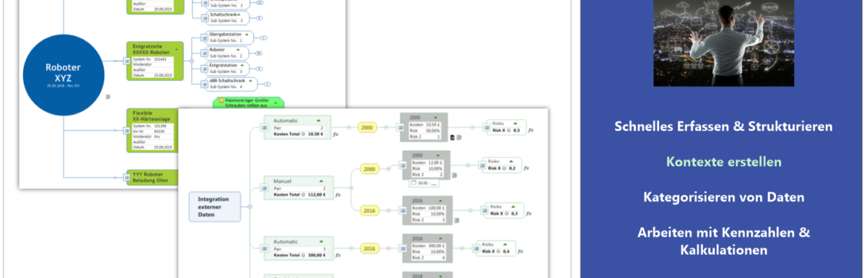Click properties icon left of Entgratzelle XXXXX-Roboter node
This screenshot has width=868, height=278.
125,59
